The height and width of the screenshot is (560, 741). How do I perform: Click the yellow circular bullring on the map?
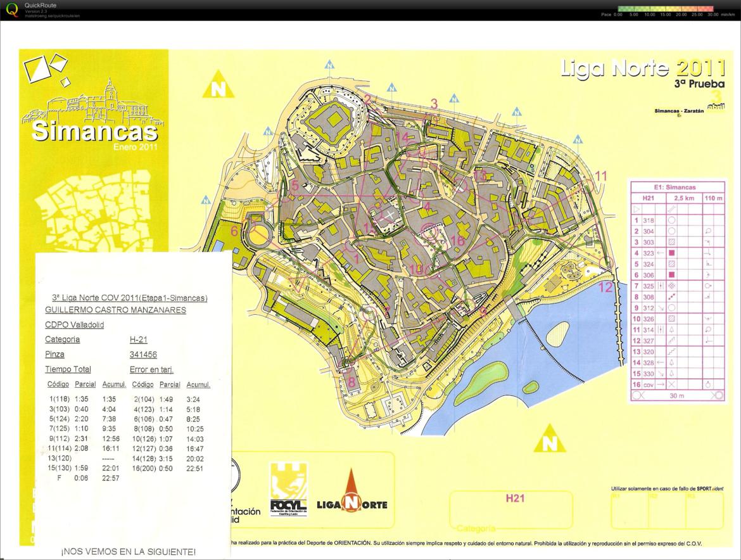[x=258, y=235]
